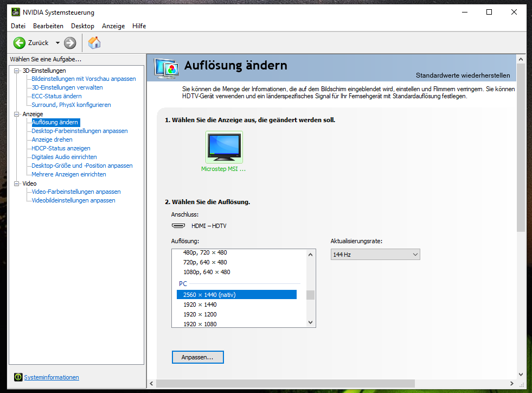Open HDCP-Status anzeigen

pyautogui.click(x=61, y=148)
